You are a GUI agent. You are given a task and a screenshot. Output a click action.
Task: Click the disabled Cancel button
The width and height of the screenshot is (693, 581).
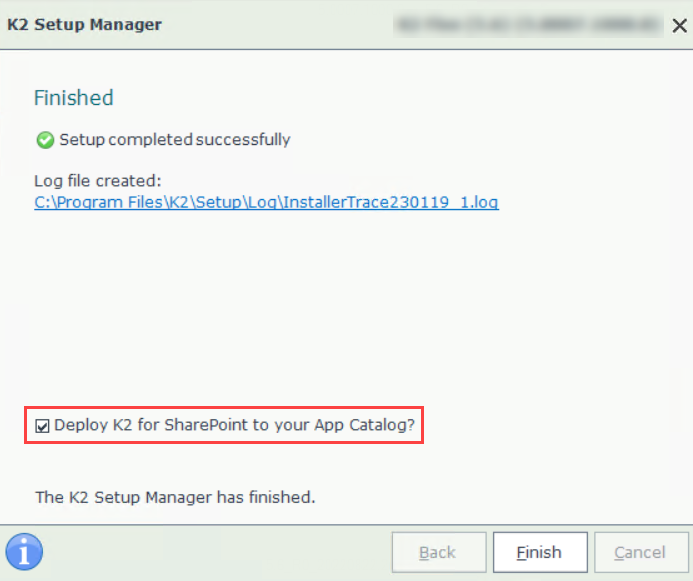pyautogui.click(x=640, y=552)
